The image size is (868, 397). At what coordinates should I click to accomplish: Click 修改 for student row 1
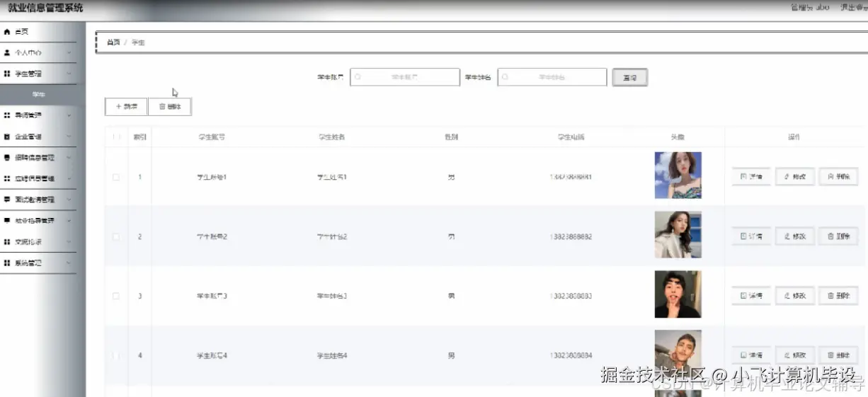[795, 177]
